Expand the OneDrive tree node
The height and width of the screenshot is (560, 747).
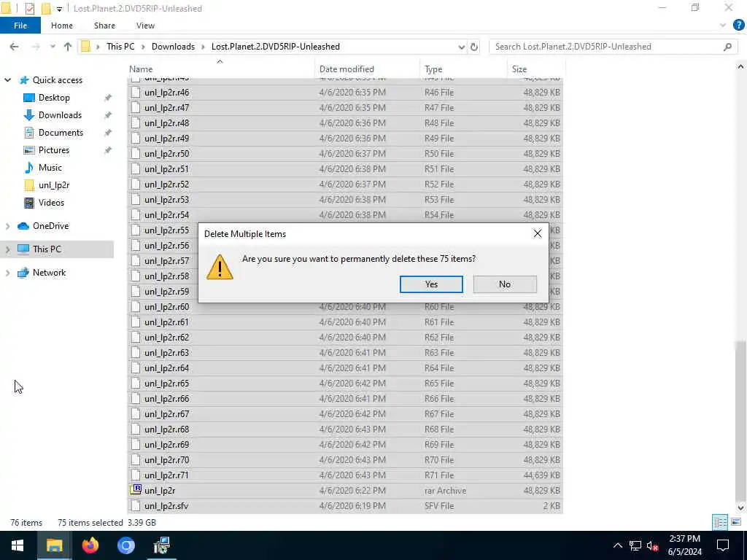pyautogui.click(x=7, y=226)
